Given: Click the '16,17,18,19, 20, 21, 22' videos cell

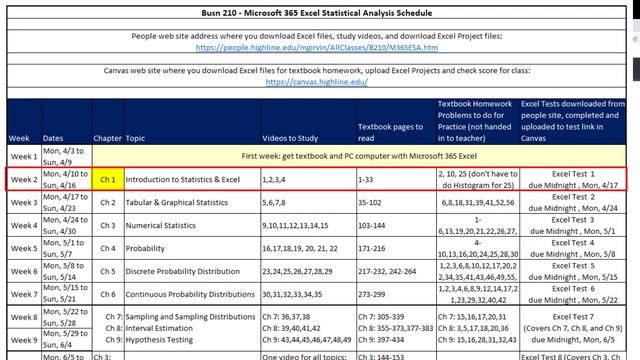Looking at the screenshot, I should click(308, 248).
